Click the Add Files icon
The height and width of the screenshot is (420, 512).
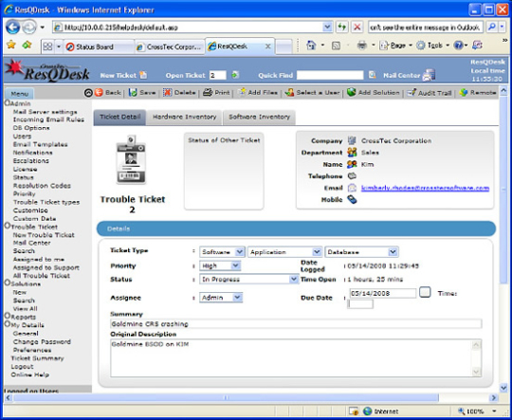(242, 92)
